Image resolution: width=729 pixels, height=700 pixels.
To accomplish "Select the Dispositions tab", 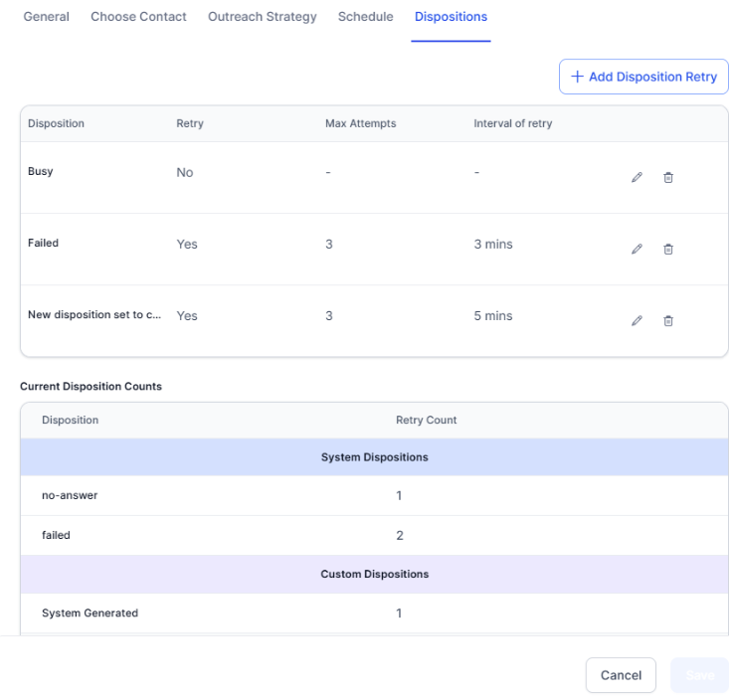I will click(451, 17).
